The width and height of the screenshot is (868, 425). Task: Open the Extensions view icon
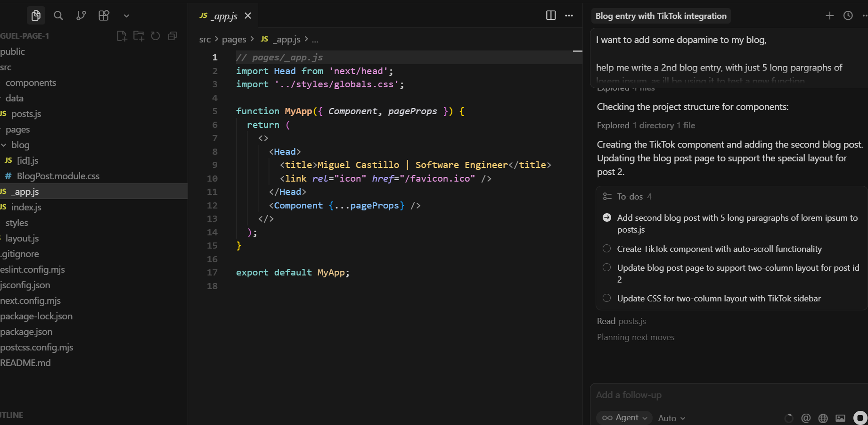click(x=104, y=16)
